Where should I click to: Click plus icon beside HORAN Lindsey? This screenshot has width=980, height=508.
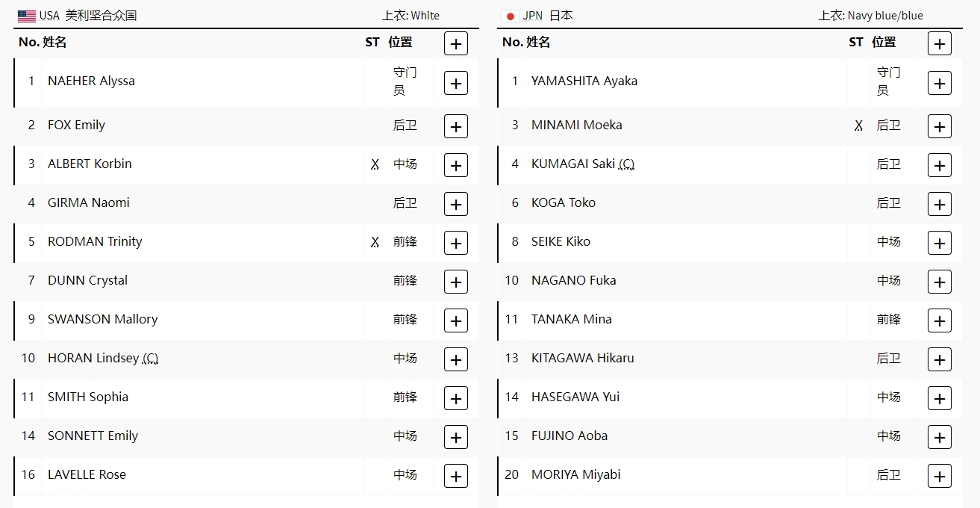pos(456,359)
